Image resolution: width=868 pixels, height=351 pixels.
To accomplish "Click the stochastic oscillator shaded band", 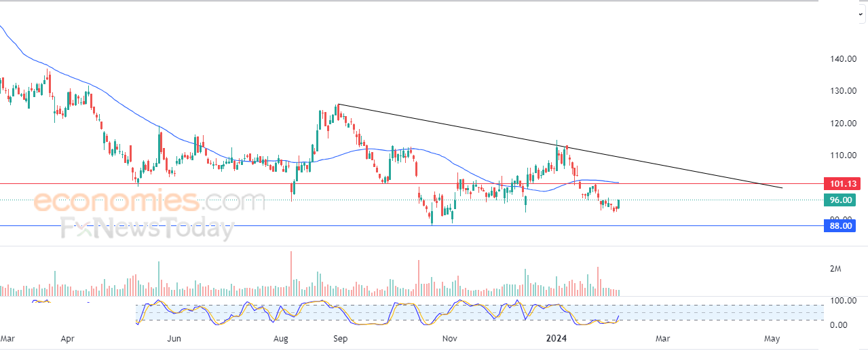I will click(x=480, y=312).
